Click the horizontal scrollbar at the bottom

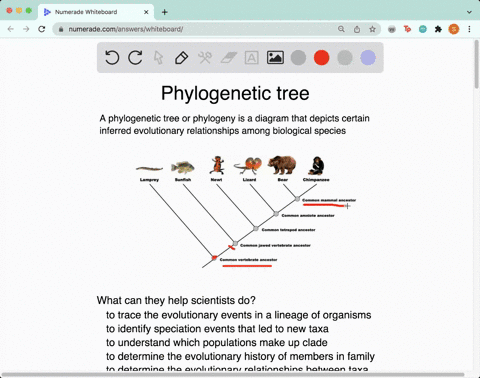coord(233,375)
